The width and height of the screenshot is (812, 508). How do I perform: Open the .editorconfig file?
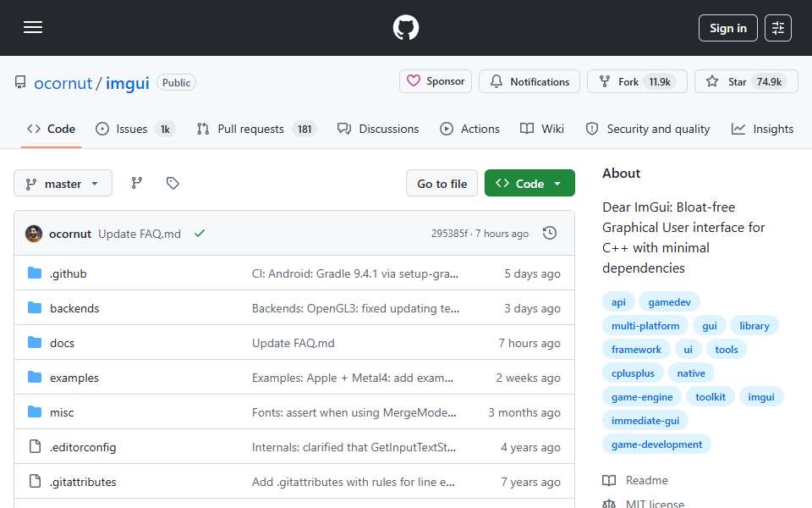tap(83, 447)
